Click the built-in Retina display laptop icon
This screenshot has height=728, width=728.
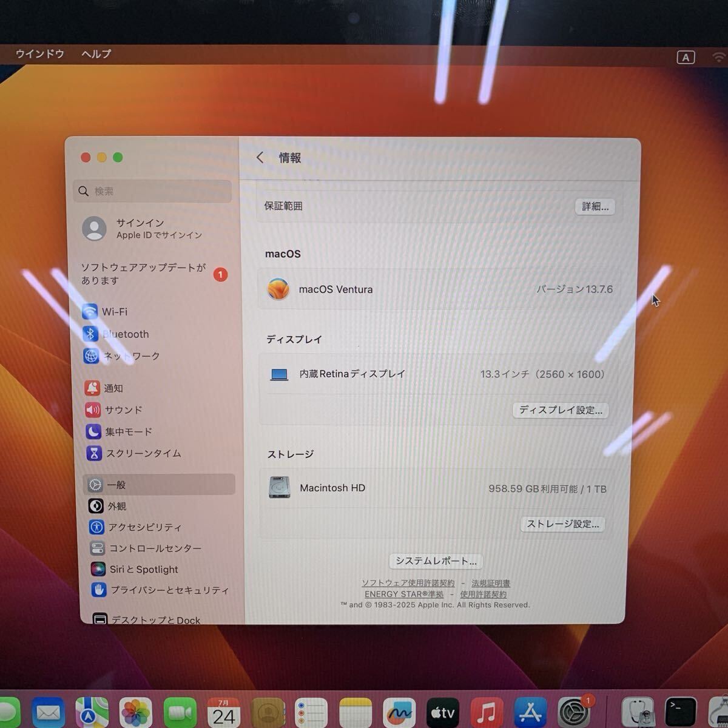[x=279, y=374]
